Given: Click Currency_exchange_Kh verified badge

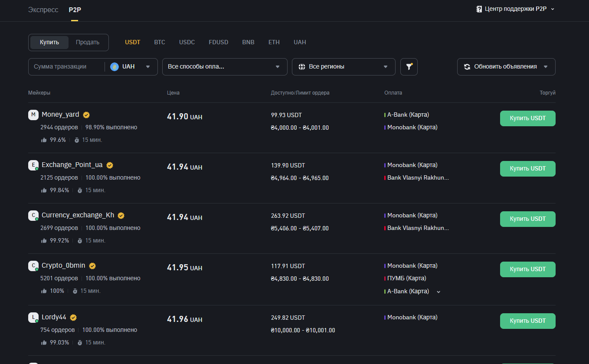Looking at the screenshot, I should (121, 216).
